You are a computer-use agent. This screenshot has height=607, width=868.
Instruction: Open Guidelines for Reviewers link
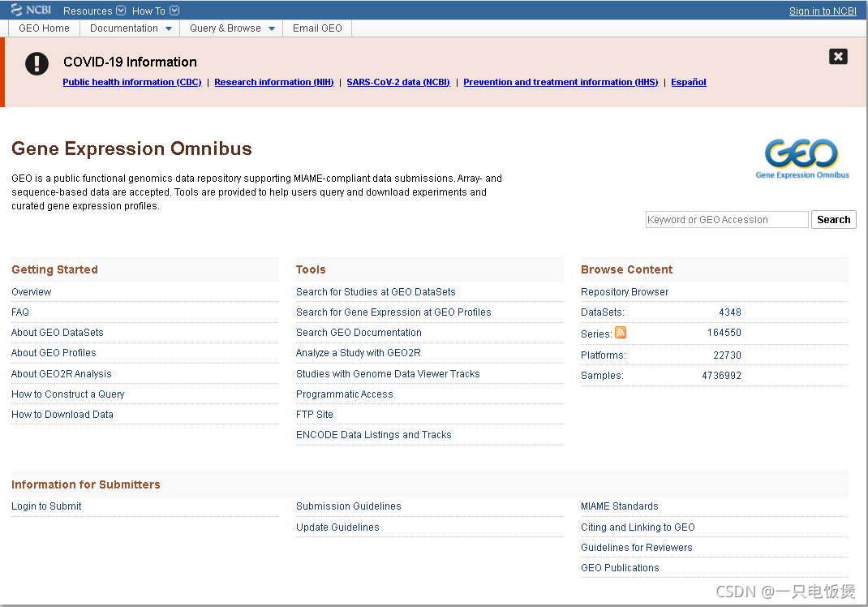pos(637,548)
